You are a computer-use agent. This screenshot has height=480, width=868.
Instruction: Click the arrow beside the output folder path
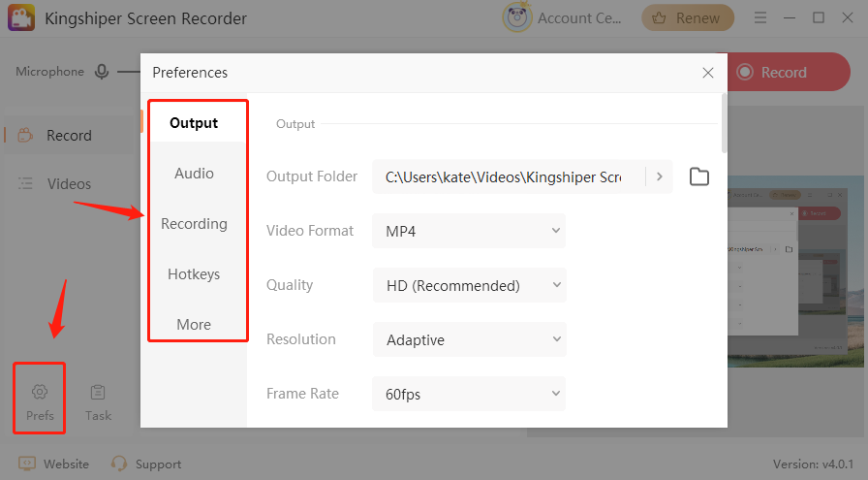(660, 176)
